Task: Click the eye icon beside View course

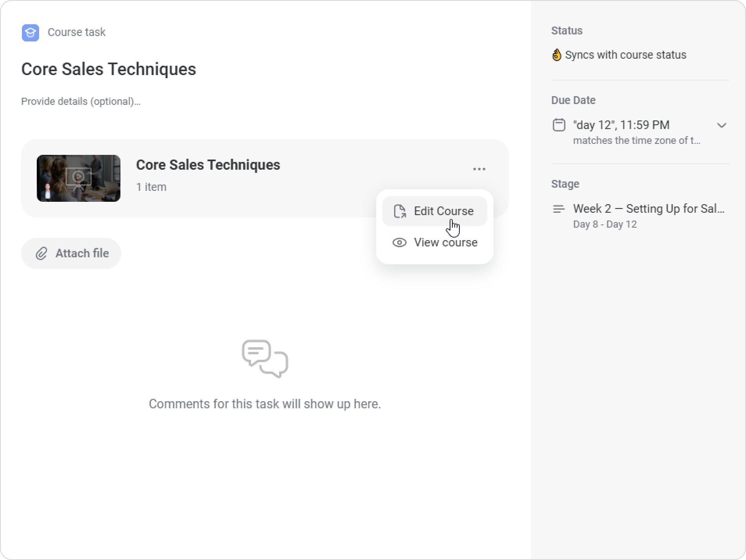Action: coord(399,242)
